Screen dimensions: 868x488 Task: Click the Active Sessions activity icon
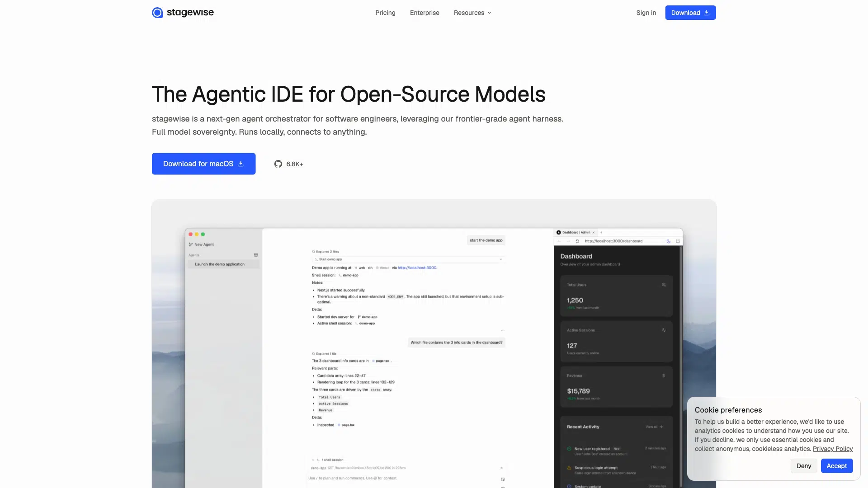664,330
